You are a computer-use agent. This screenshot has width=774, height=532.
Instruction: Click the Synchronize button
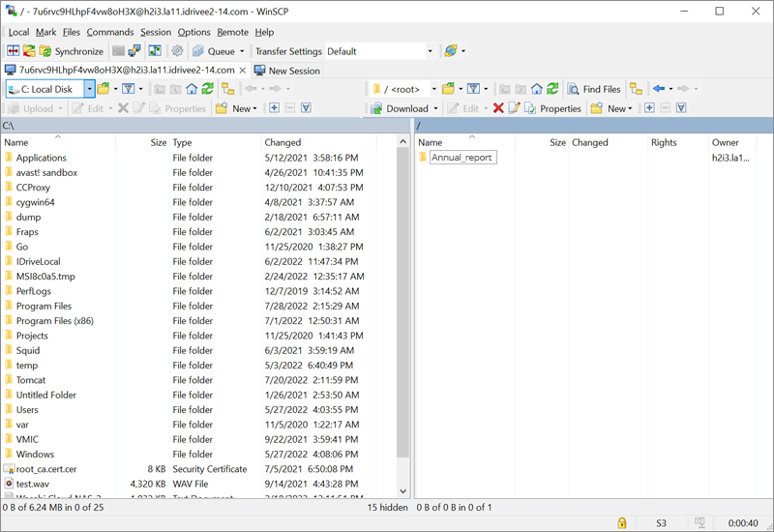click(x=72, y=51)
